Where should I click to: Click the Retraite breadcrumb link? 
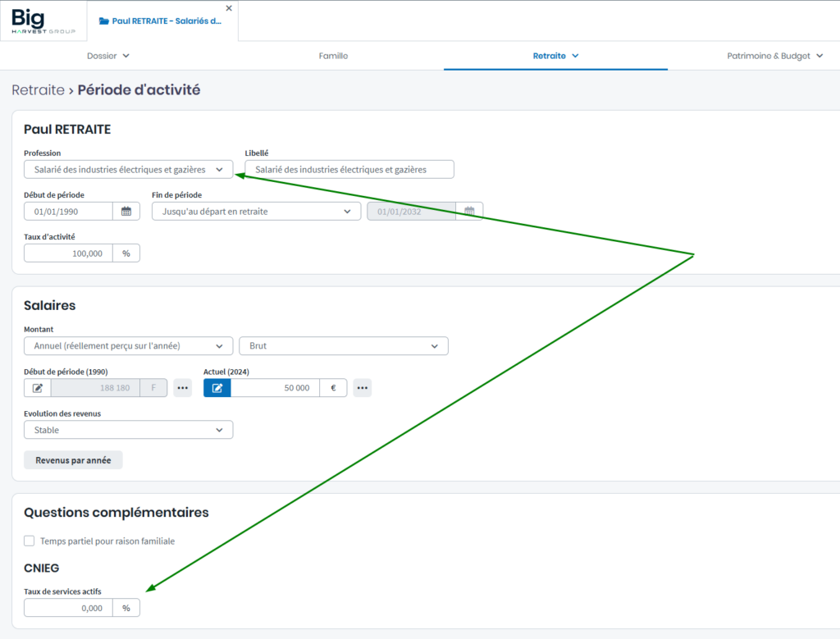click(38, 90)
